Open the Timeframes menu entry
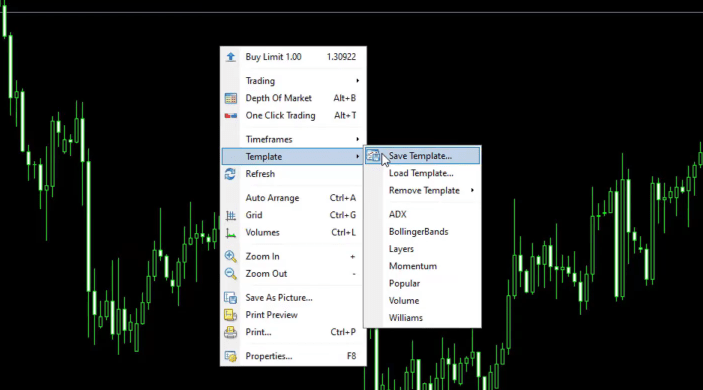The height and width of the screenshot is (390, 703). (x=293, y=139)
